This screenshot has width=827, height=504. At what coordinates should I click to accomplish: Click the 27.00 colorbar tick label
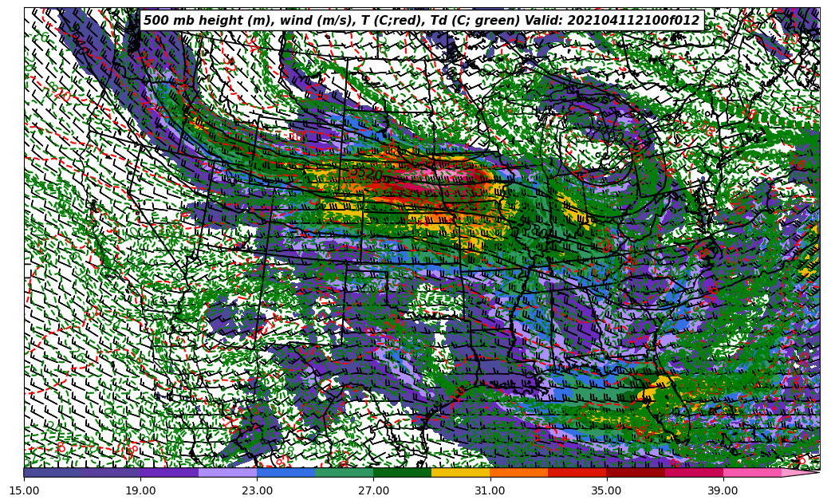coord(374,490)
